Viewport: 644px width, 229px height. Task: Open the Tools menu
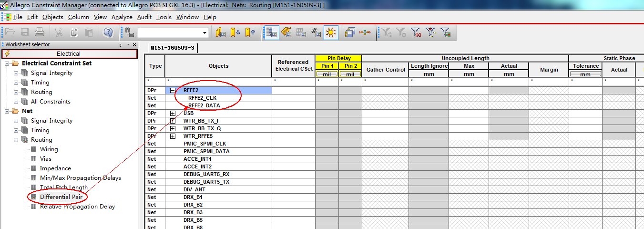164,17
